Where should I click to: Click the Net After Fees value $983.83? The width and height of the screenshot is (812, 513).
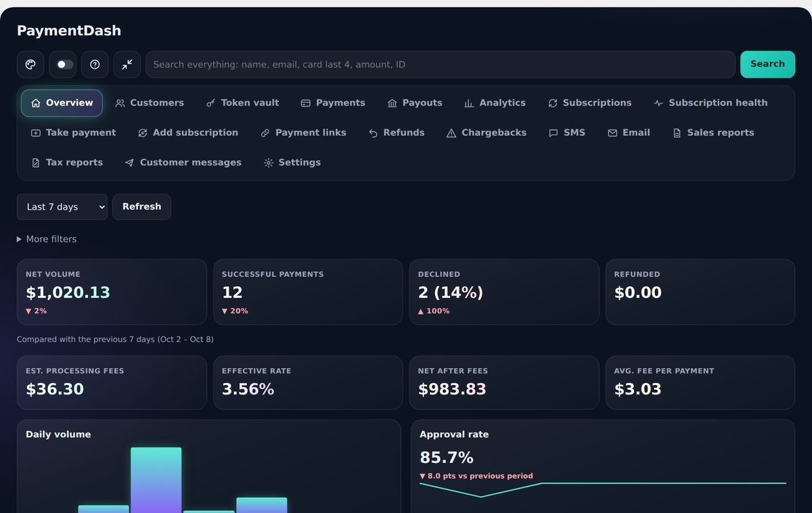point(452,389)
